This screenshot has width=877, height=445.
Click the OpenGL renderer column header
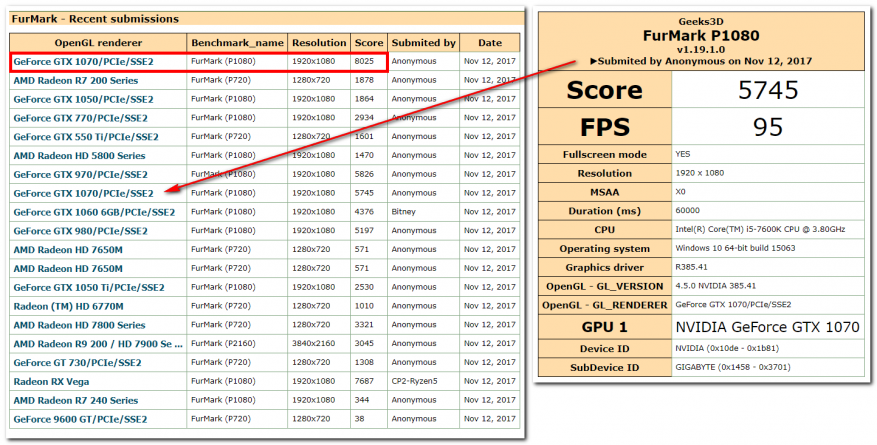(98, 43)
